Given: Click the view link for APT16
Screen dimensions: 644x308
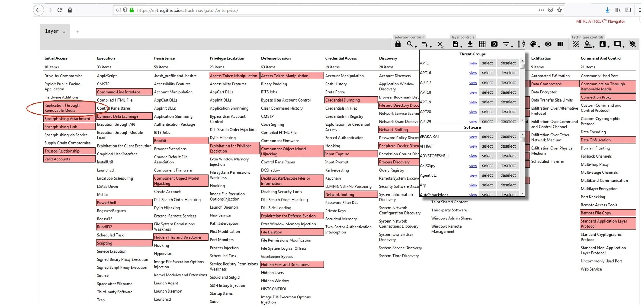Looking at the screenshot, I should (473, 73).
